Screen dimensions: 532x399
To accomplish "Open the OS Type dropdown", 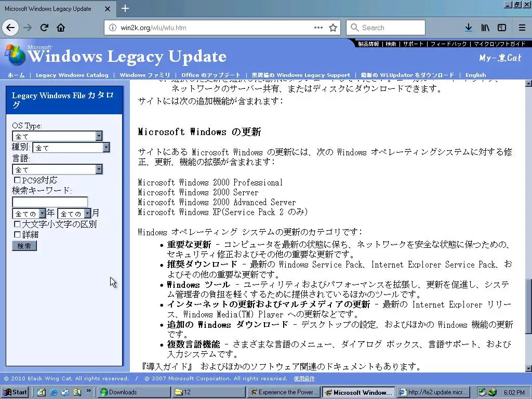I will (57, 136).
